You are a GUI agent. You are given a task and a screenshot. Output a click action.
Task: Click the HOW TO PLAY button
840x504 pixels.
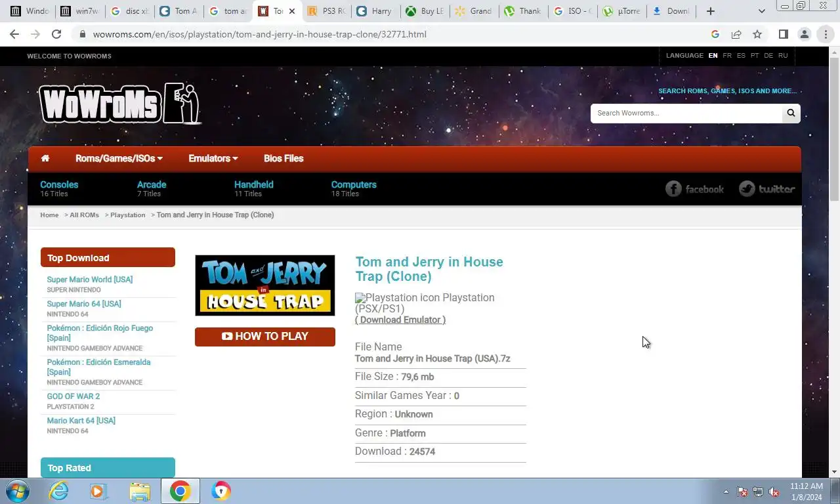pyautogui.click(x=265, y=336)
